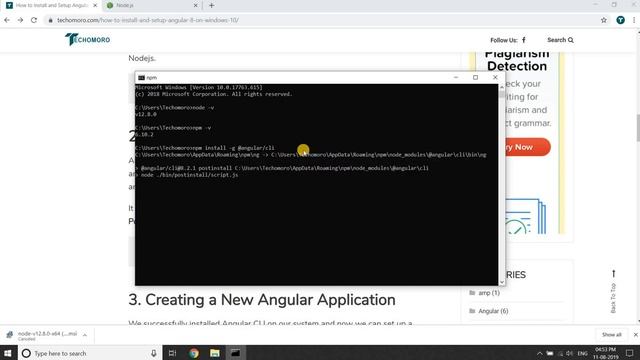Viewport: 640px width, 360px height.
Task: Reload the Techomoro page
Action: click(x=34, y=20)
